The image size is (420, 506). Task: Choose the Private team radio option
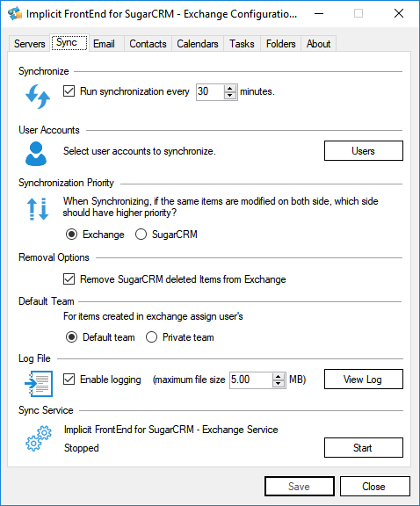pyautogui.click(x=151, y=337)
